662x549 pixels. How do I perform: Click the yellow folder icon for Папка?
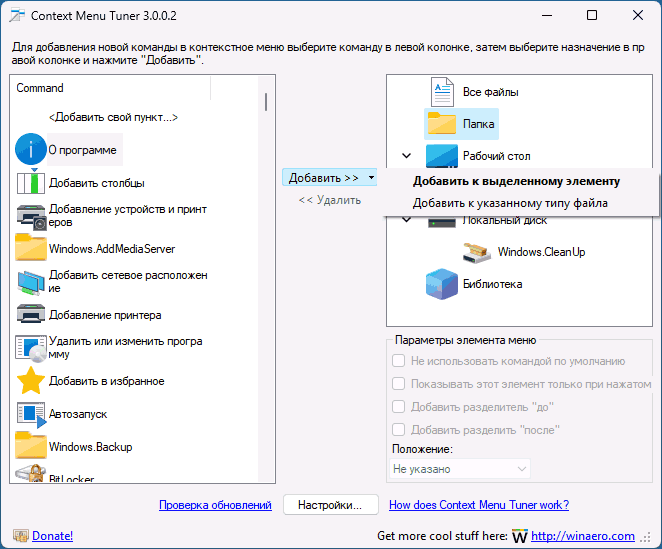[442, 123]
